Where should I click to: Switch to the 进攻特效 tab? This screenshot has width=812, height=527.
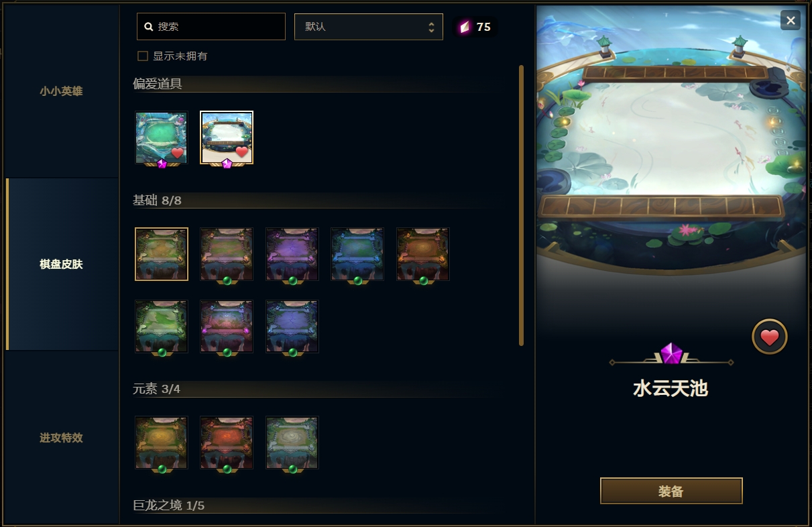(61, 438)
